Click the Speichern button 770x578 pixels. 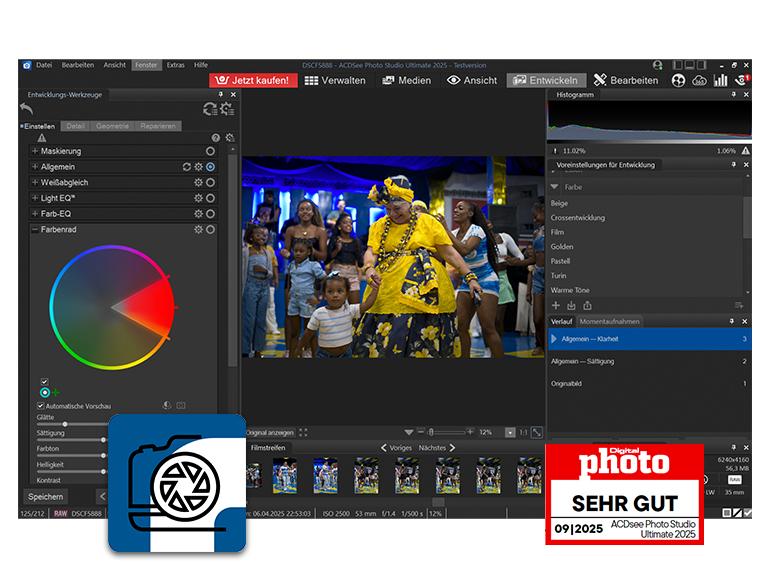46,497
